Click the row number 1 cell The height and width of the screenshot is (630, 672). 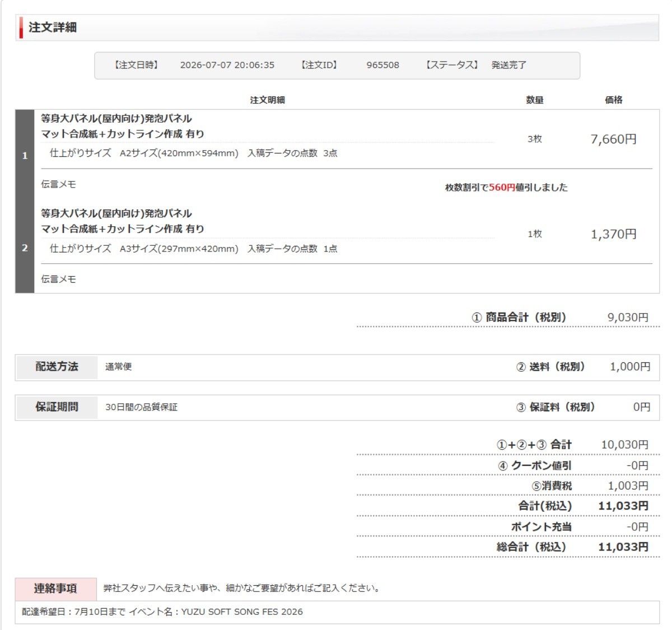point(25,156)
